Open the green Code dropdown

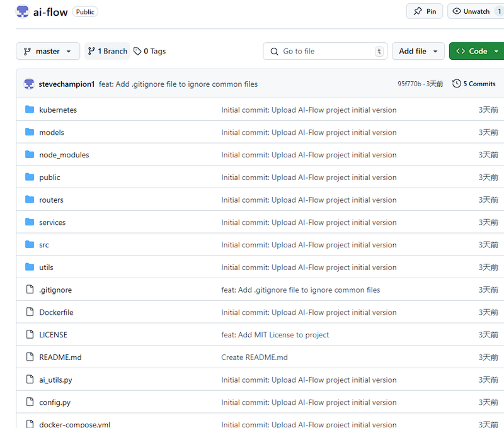coord(477,51)
